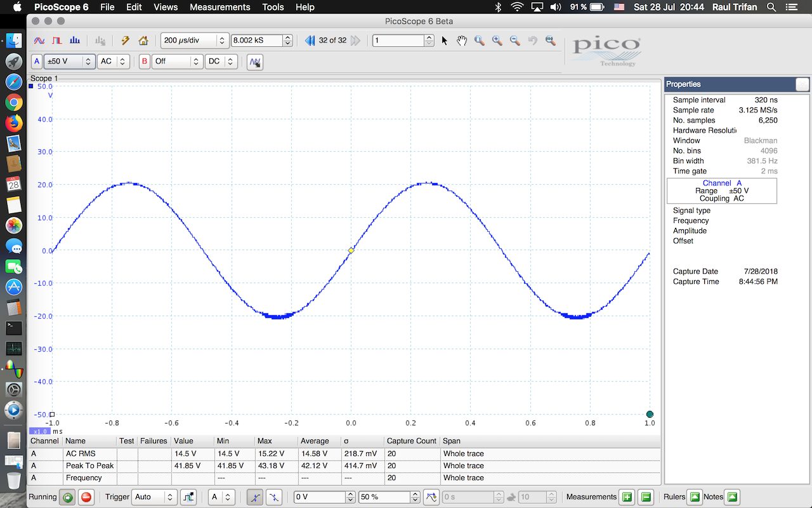Adjust the zoom factor 1 stepper
Screen dimensions: 812x508
tap(429, 41)
